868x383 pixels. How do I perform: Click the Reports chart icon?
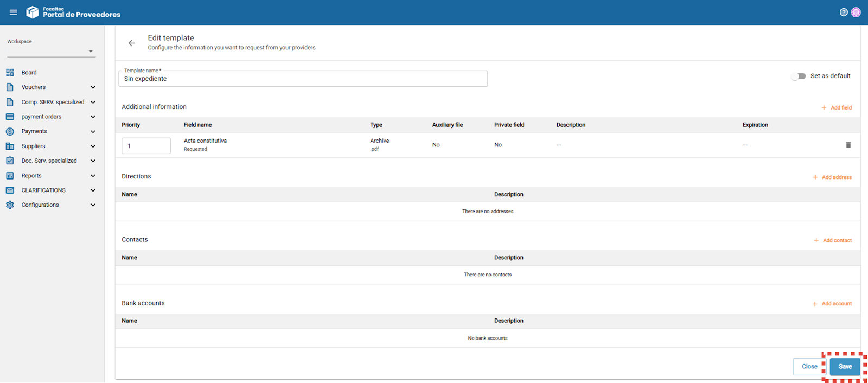(x=10, y=176)
